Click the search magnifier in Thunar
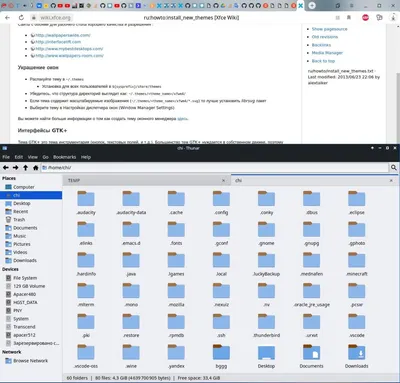400x383 pixels. (394, 168)
